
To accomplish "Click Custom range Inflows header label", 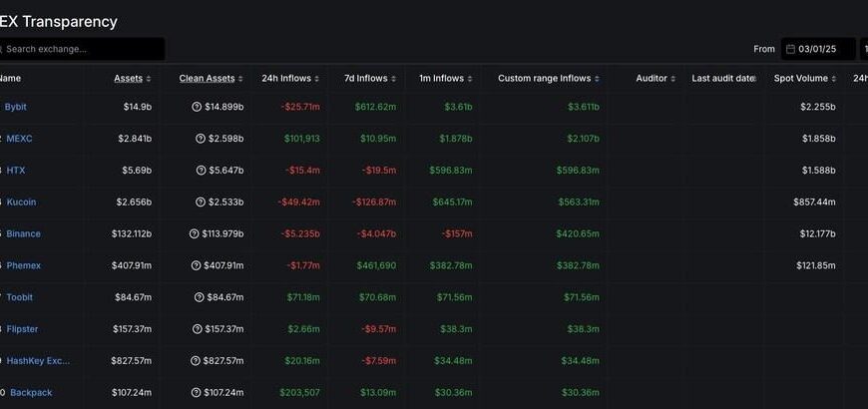I will click(544, 79).
